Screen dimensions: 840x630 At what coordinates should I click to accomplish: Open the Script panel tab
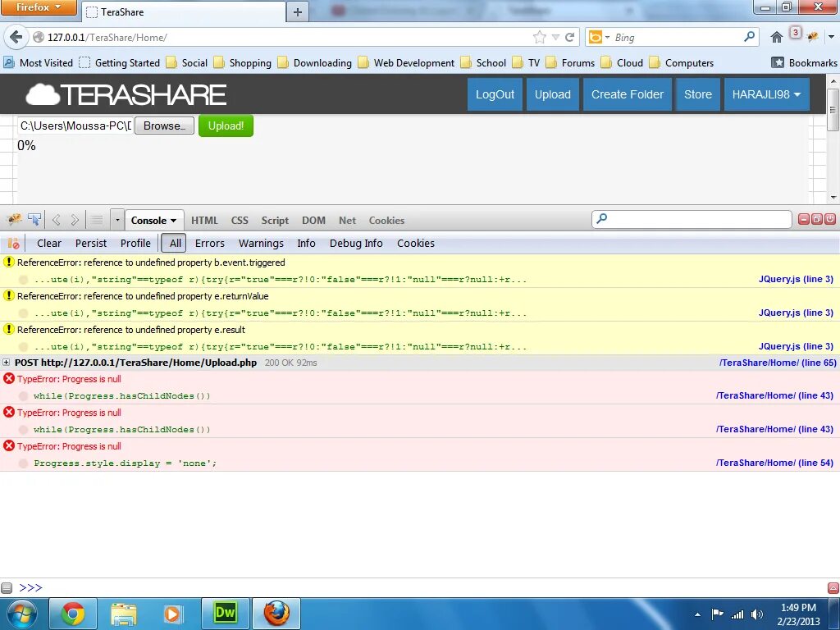(275, 220)
